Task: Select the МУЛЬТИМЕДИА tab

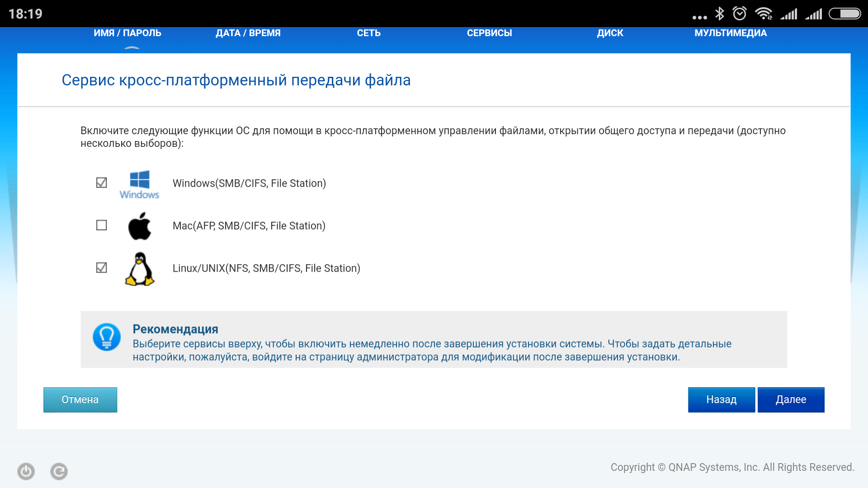Action: [731, 33]
